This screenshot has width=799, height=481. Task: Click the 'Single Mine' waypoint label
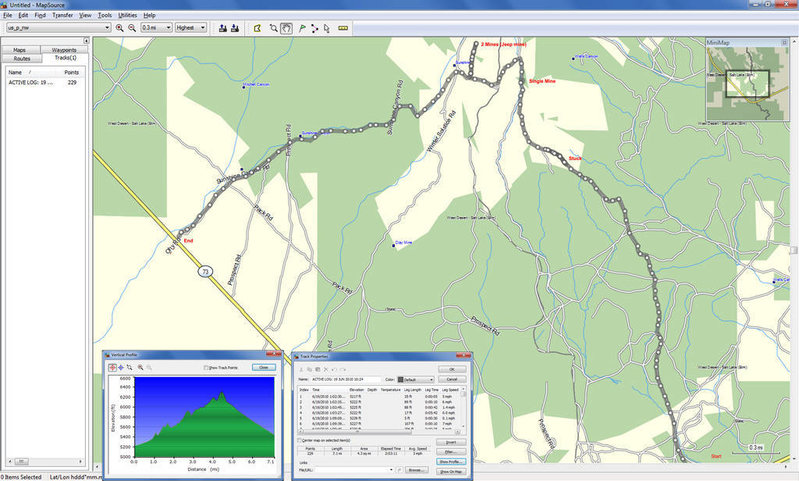(x=542, y=81)
